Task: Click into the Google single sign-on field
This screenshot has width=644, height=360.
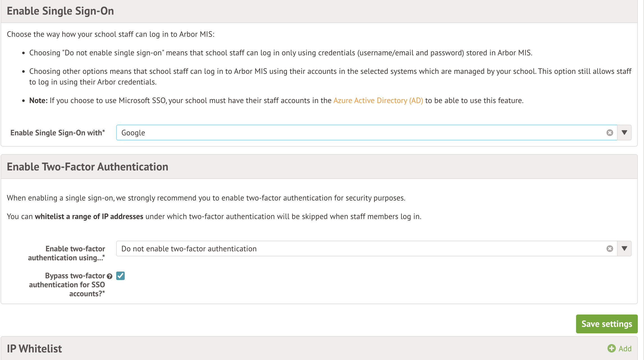Action: click(359, 133)
